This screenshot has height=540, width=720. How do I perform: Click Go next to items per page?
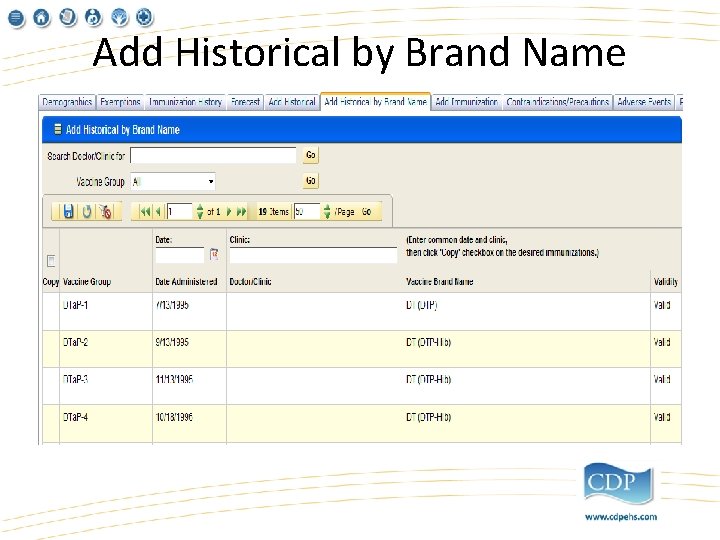pyautogui.click(x=366, y=212)
